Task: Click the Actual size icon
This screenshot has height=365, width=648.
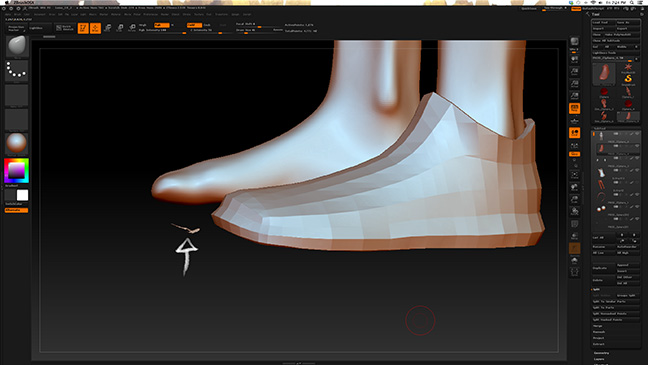Action: (x=574, y=83)
